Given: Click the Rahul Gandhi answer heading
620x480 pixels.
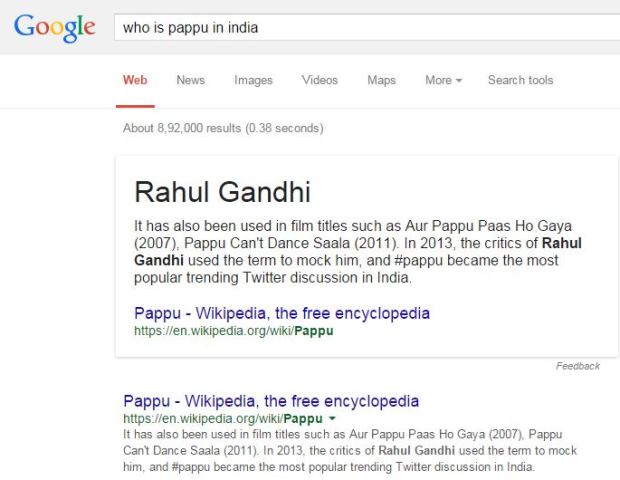Looking at the screenshot, I should (x=222, y=192).
